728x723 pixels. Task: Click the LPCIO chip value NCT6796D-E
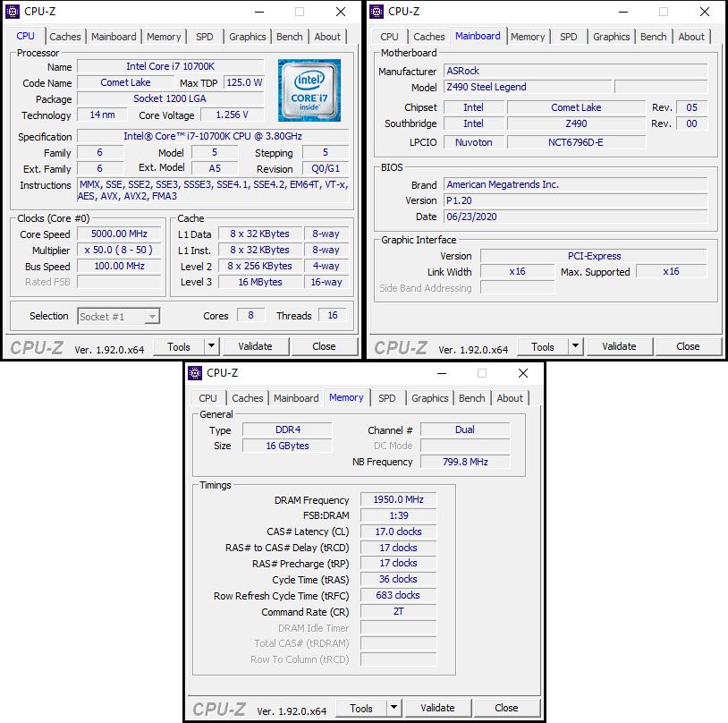pos(576,142)
